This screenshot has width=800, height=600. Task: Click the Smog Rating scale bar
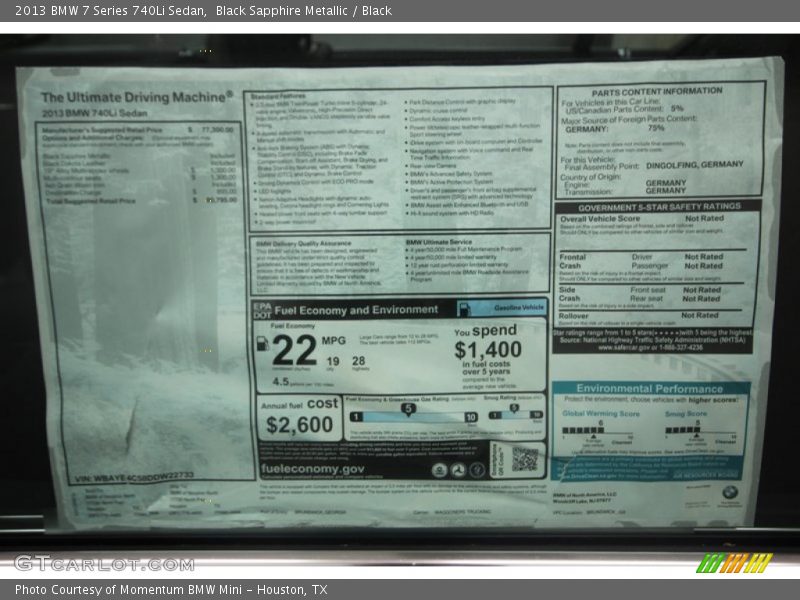(511, 414)
